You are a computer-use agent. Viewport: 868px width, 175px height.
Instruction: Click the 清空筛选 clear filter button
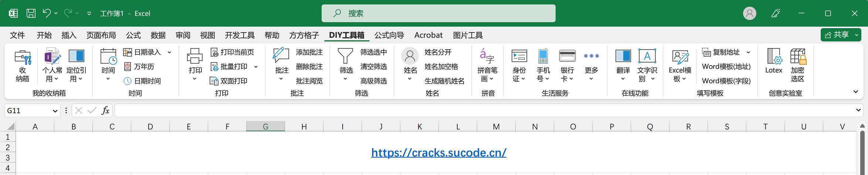coord(374,67)
